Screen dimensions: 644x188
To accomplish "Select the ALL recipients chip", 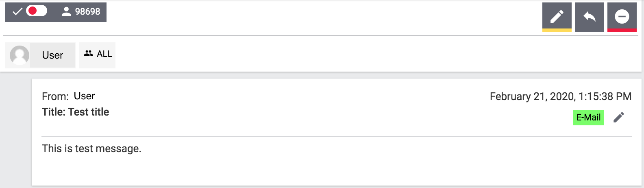I will pyautogui.click(x=97, y=55).
